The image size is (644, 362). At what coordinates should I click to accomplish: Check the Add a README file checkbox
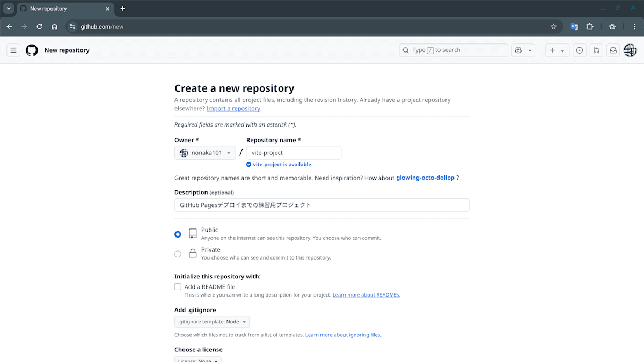point(178,287)
